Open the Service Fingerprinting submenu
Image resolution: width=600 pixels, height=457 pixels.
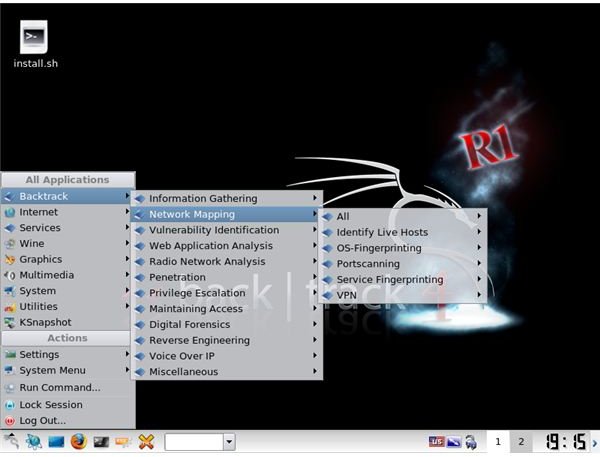[x=403, y=279]
